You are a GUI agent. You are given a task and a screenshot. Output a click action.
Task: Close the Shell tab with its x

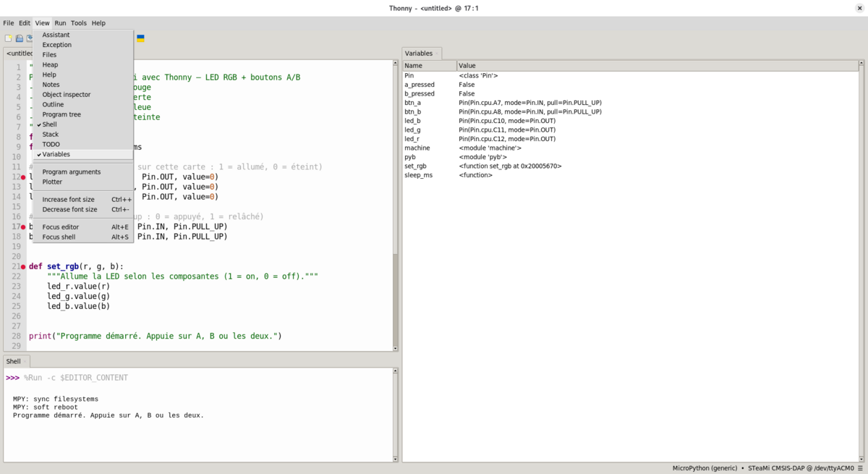coord(25,361)
